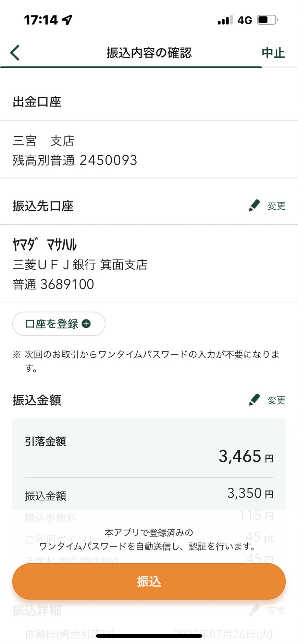Screen dimensions: 298x644
Task: Select the 引落金額 3,465円 row
Action: (x=149, y=449)
